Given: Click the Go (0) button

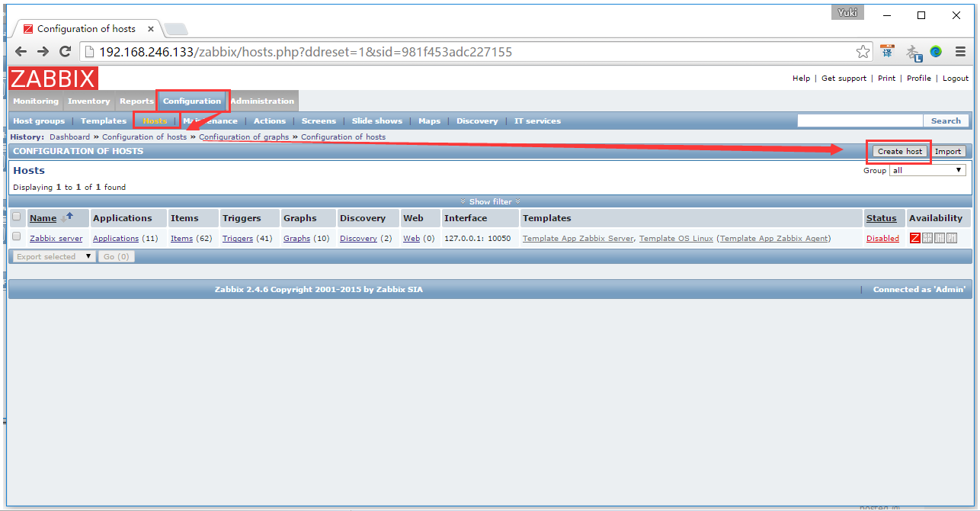Looking at the screenshot, I should pos(117,256).
